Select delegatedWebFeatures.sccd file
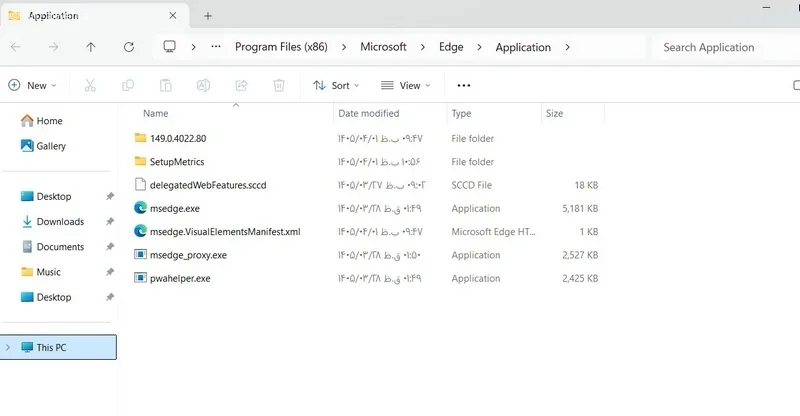The height and width of the screenshot is (416, 800). [x=208, y=185]
